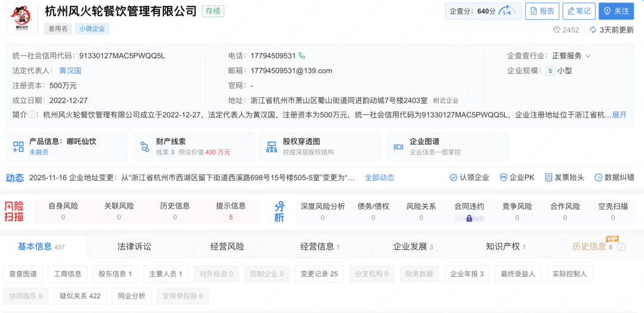Click 数据纠错 data correction icon
The height and width of the screenshot is (313, 644).
click(598, 178)
